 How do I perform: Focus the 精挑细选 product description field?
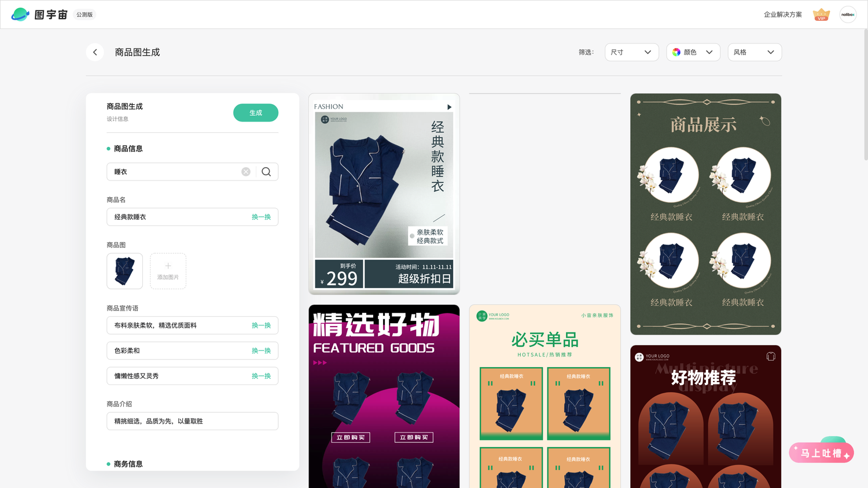tap(192, 421)
